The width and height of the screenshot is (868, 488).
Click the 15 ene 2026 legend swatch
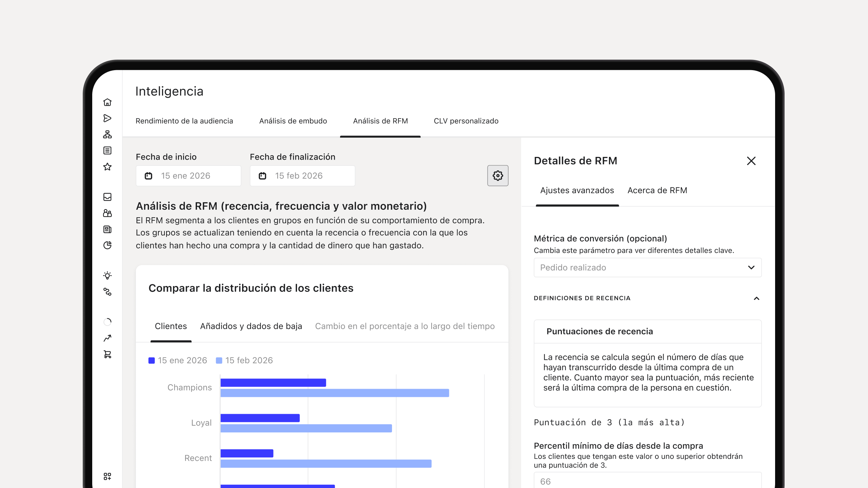[152, 360]
